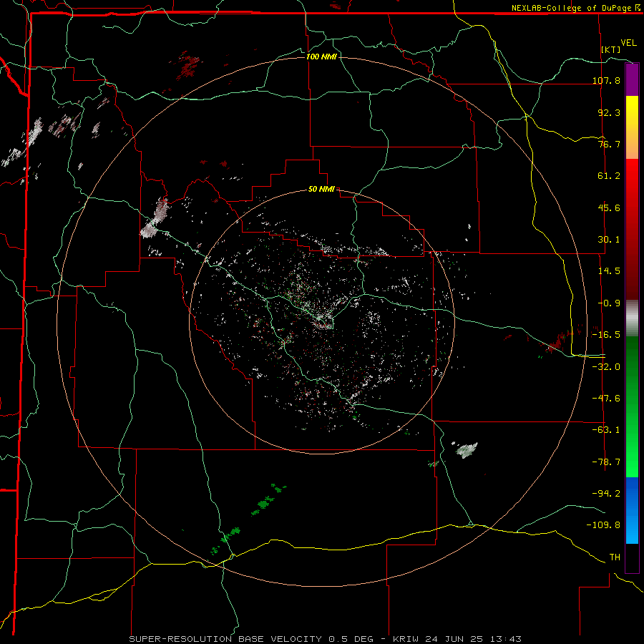Image resolution: width=644 pixels, height=644 pixels.
Task: Click the 50 NMI range ring label
Action: click(321, 190)
